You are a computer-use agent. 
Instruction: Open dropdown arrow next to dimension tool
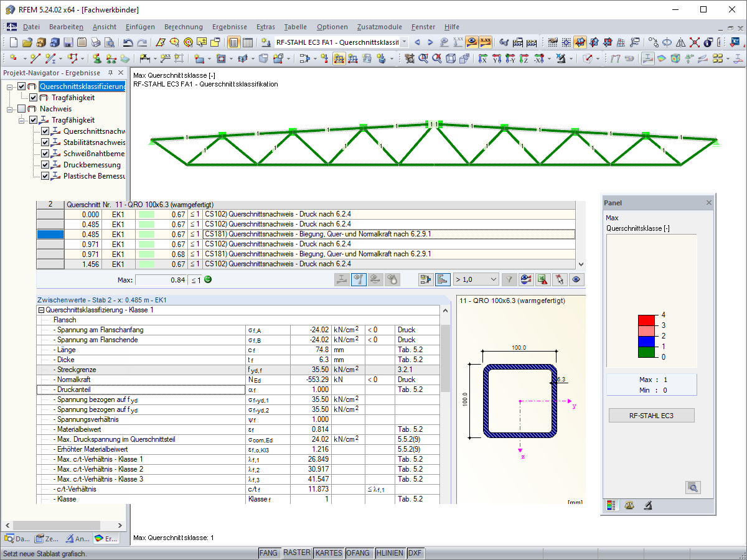[155, 58]
